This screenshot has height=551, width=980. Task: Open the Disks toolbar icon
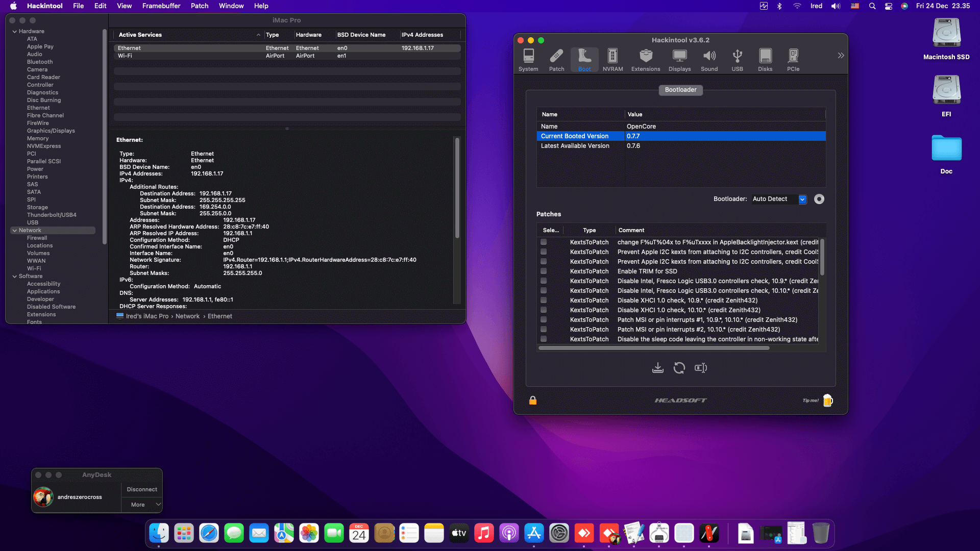coord(765,60)
